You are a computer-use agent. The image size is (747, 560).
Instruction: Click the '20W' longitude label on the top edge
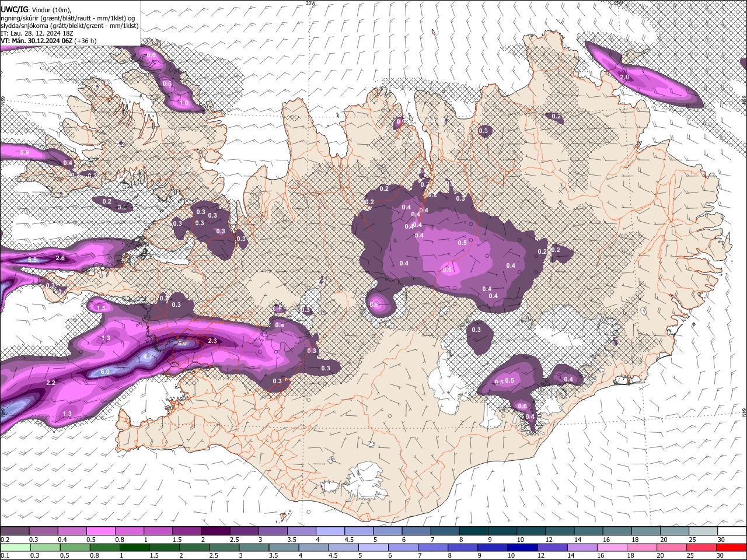click(x=311, y=3)
